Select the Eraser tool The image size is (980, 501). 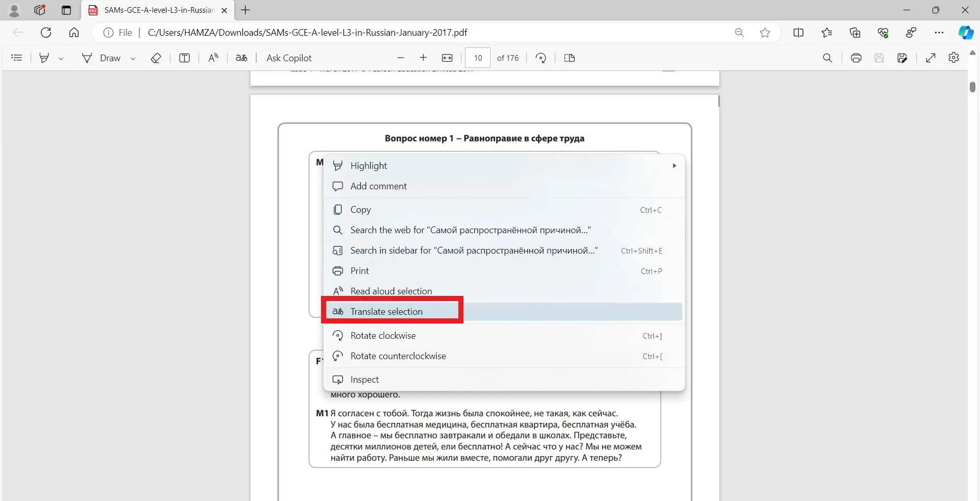point(156,58)
